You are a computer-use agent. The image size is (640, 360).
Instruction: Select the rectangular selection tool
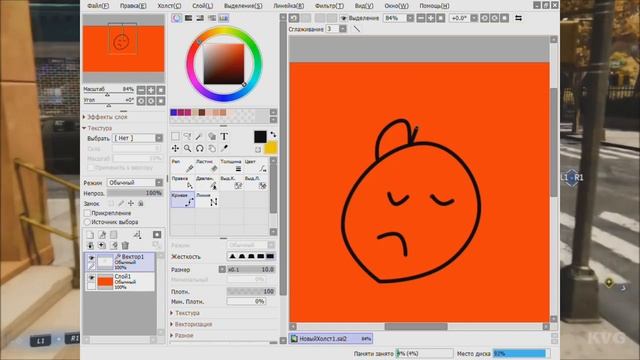(175, 136)
